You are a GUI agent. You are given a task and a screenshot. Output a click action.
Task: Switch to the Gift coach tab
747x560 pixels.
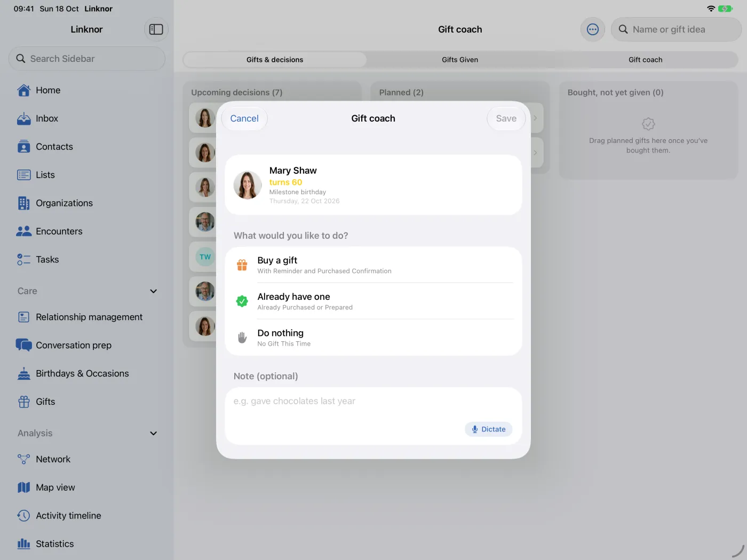[x=645, y=60]
